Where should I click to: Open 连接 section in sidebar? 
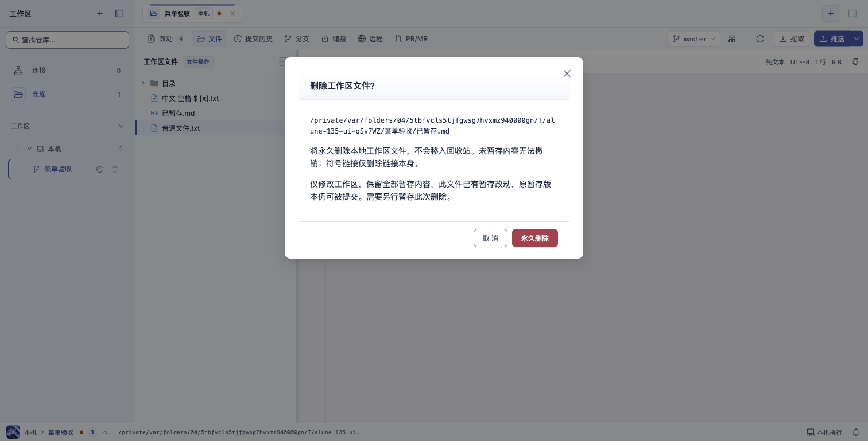click(67, 71)
